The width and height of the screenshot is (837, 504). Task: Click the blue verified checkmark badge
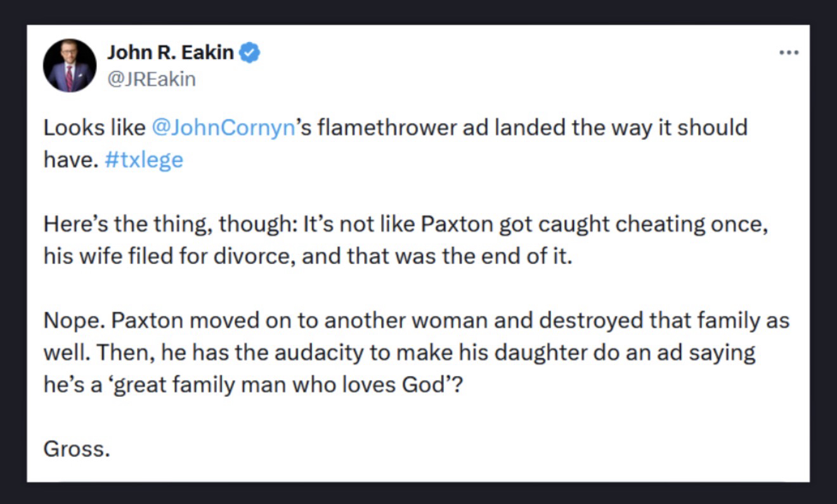pos(250,53)
